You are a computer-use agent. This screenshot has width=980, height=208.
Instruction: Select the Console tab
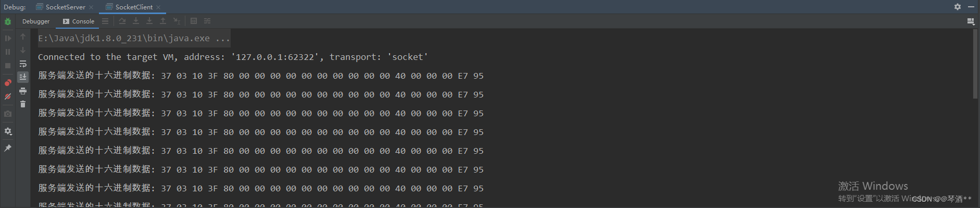point(79,21)
